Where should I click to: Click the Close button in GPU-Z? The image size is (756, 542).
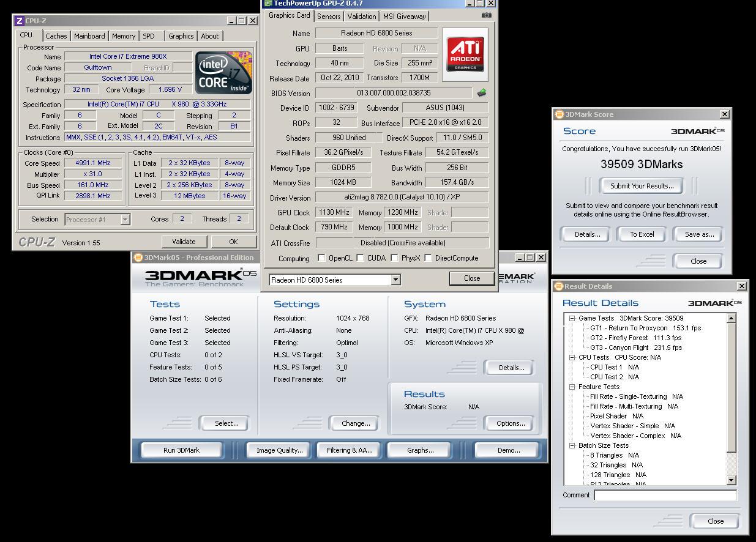click(472, 278)
